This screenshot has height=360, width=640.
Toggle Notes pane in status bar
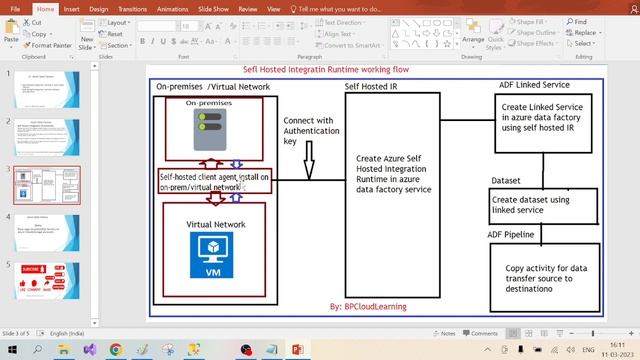tap(444, 333)
